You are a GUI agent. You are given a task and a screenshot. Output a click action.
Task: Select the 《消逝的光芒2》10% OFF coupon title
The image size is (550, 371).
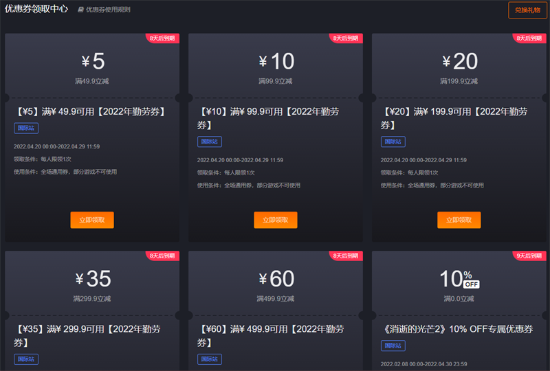pyautogui.click(x=458, y=329)
